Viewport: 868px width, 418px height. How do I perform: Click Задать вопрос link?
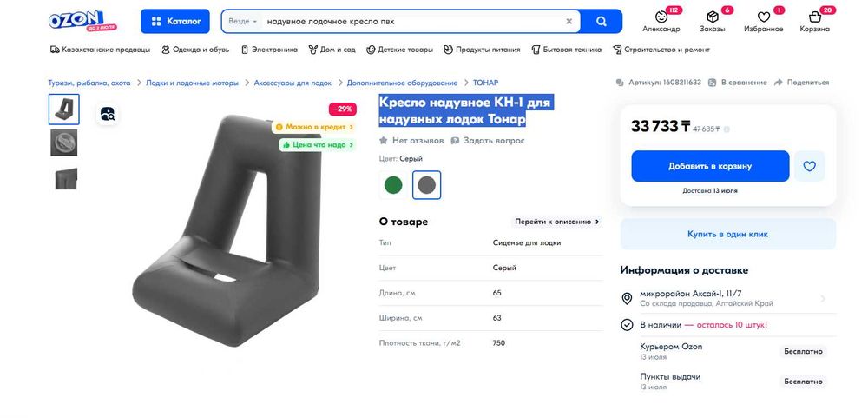click(488, 141)
